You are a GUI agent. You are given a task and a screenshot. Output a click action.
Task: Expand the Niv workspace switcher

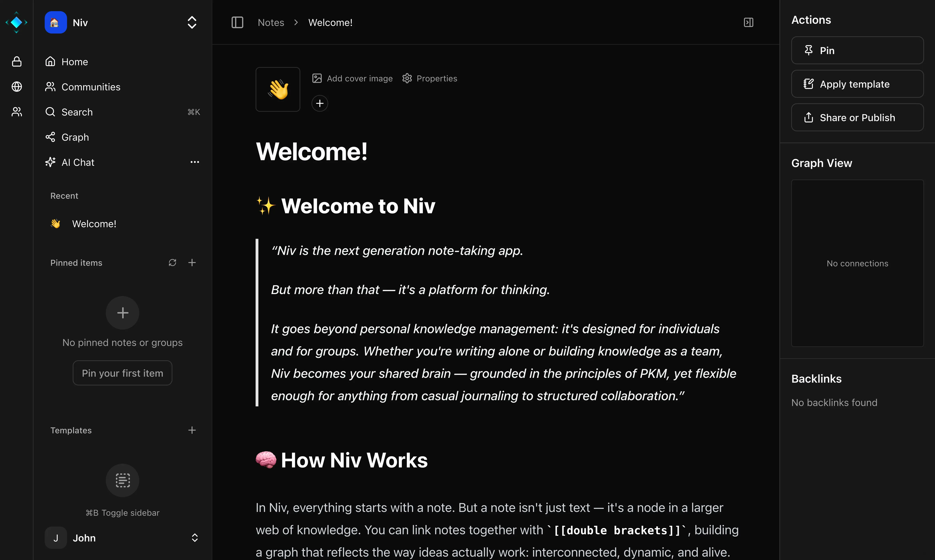click(192, 22)
